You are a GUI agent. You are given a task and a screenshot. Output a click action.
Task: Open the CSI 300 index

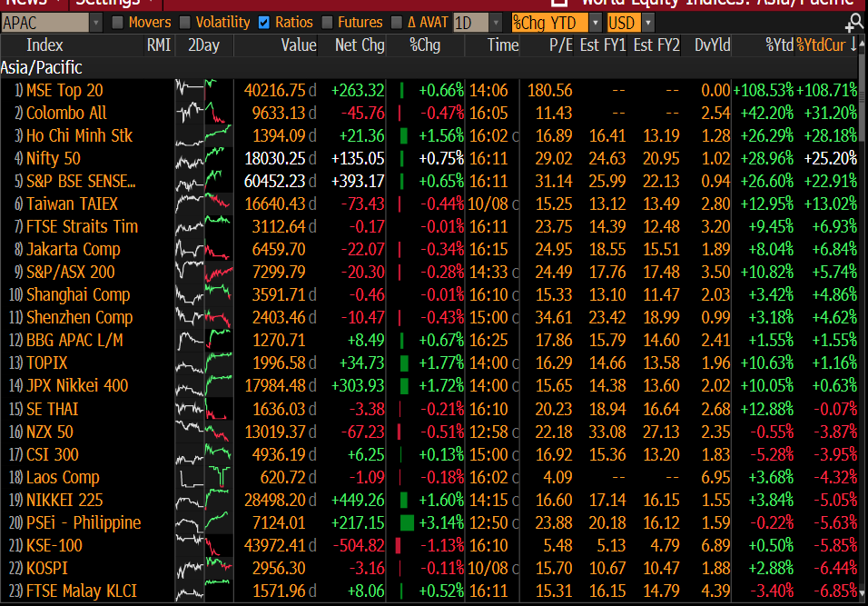(52, 454)
